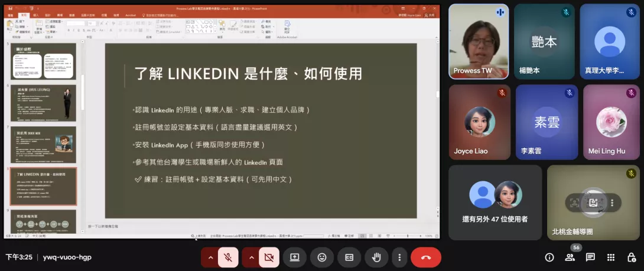Click format painter (複製格式) icon

pos(18,32)
